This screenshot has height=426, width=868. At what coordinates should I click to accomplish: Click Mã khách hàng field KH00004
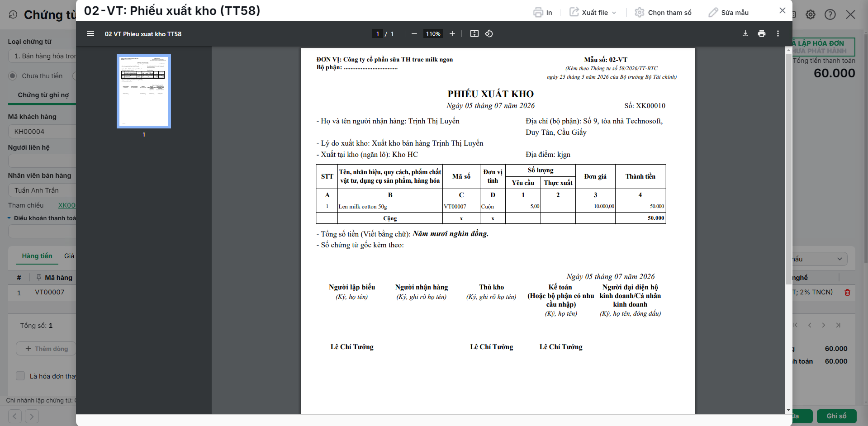(x=42, y=132)
